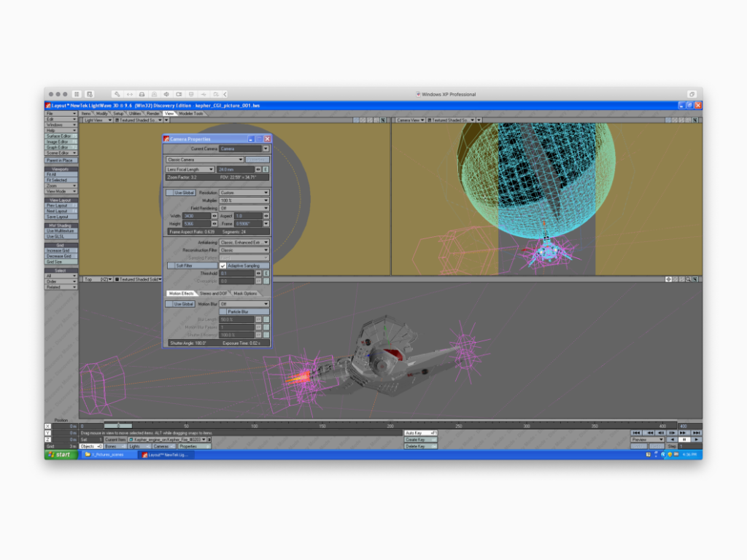Screen dimensions: 747x560
Task: Click the wrench settings icon in VM toolbar
Action: pyautogui.click(x=117, y=94)
